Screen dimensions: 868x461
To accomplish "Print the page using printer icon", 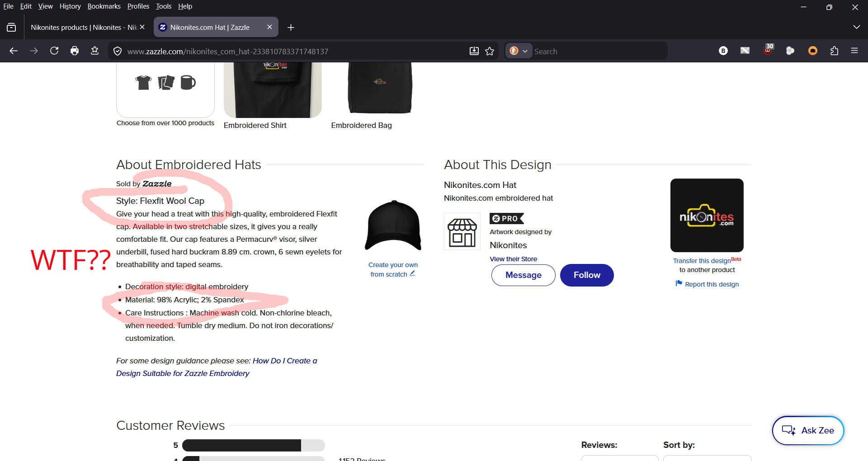I will pyautogui.click(x=75, y=51).
